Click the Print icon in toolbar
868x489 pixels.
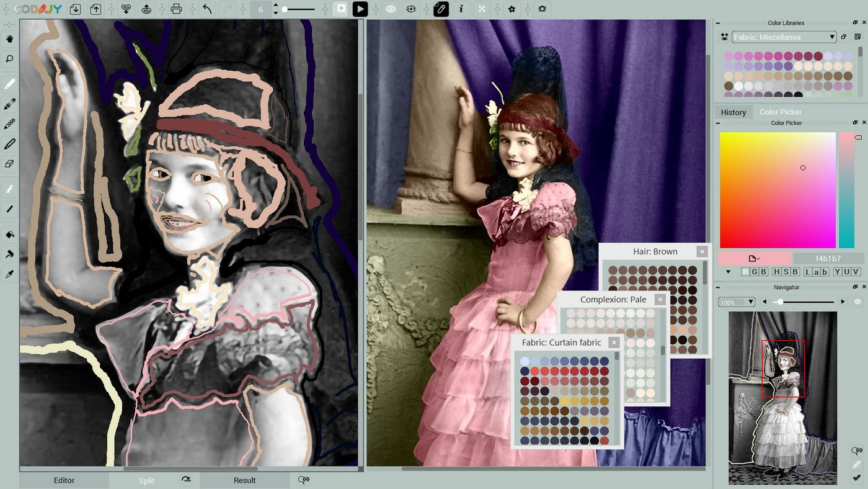point(176,9)
